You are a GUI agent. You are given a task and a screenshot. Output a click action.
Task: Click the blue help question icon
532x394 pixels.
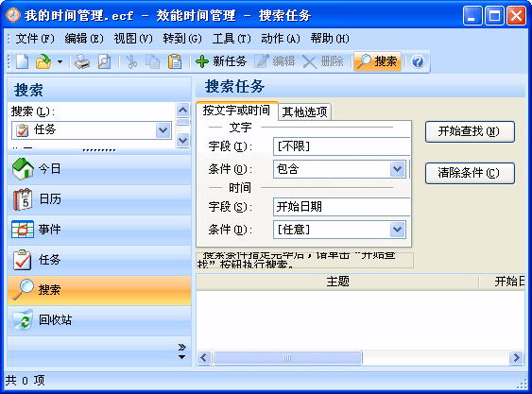418,61
